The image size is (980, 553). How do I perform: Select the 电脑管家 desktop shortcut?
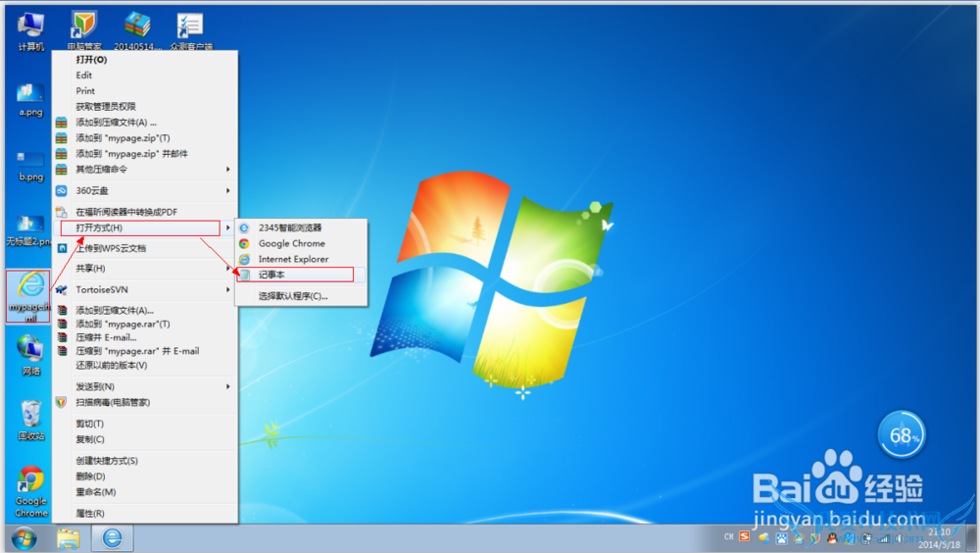[83, 30]
